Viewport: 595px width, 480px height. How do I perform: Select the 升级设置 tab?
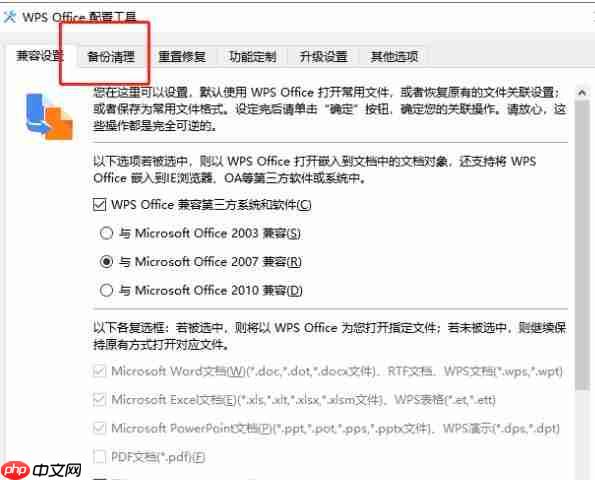pos(323,57)
